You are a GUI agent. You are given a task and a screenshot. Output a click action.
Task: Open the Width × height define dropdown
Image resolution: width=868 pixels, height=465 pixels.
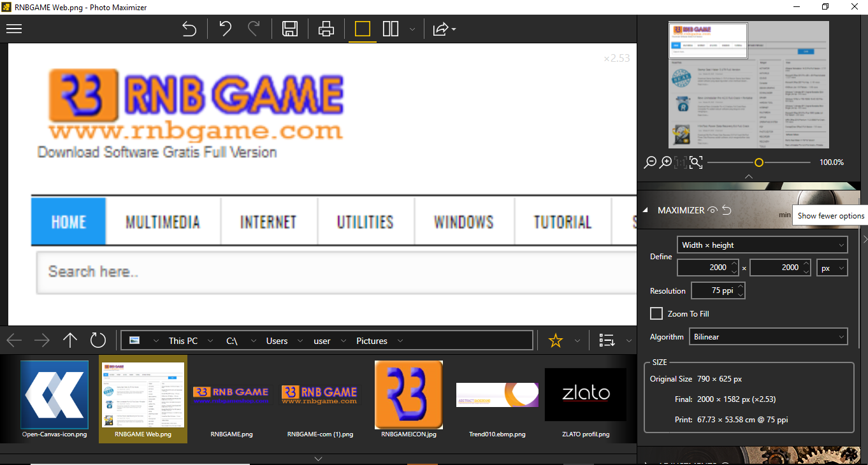tap(762, 245)
